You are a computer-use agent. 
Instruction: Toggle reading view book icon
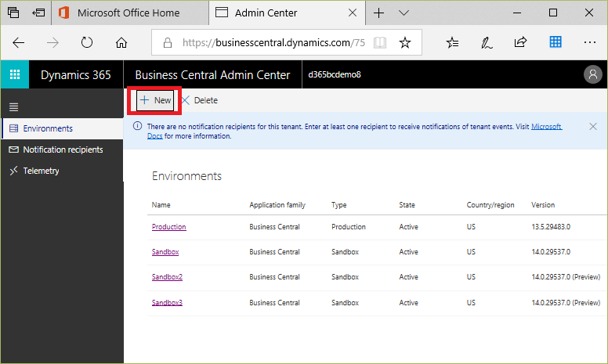click(x=380, y=42)
